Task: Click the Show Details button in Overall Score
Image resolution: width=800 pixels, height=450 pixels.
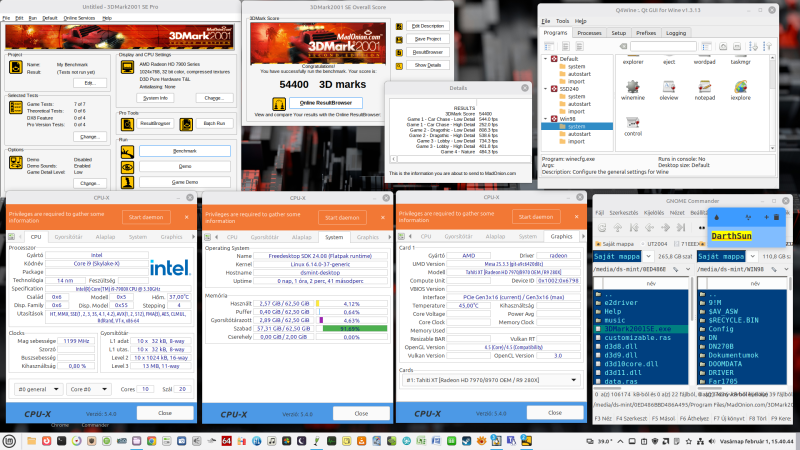Action: tap(428, 65)
